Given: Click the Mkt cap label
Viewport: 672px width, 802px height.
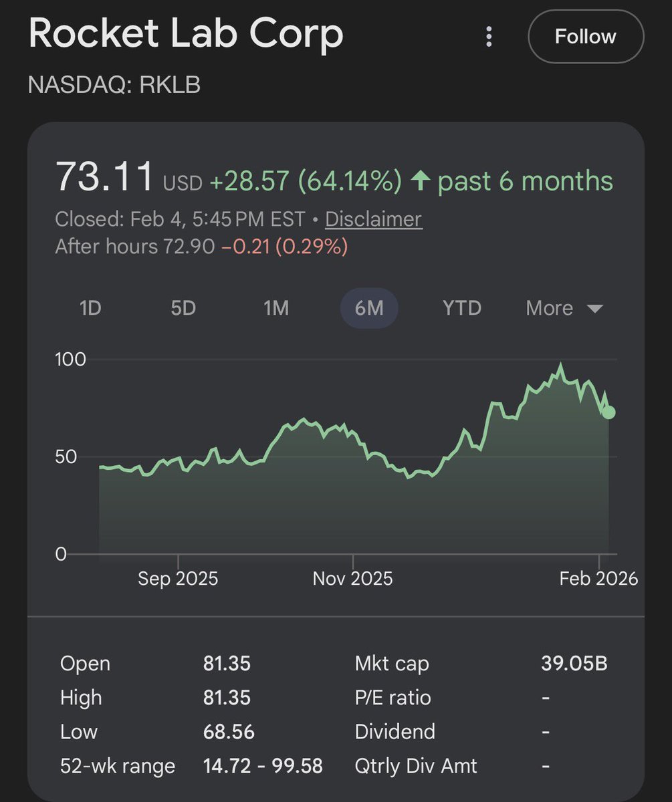Looking at the screenshot, I should click(x=392, y=664).
